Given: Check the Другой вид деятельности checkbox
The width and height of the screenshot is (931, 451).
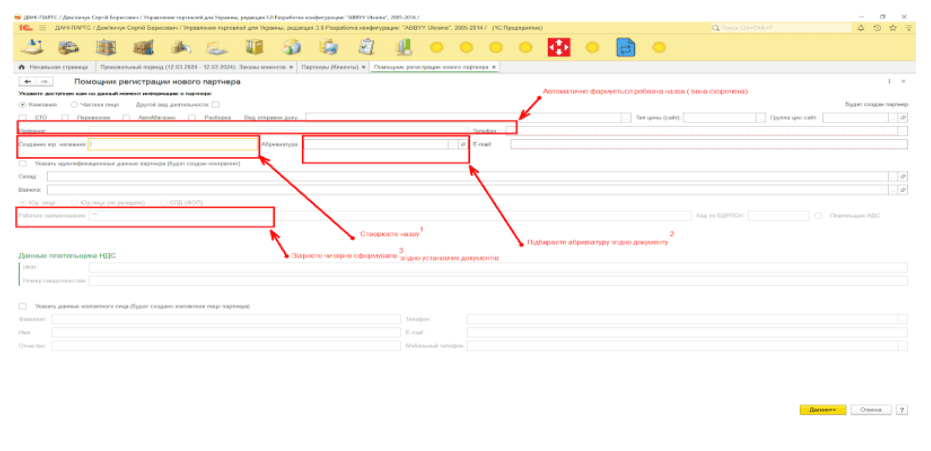Looking at the screenshot, I should click(215, 104).
